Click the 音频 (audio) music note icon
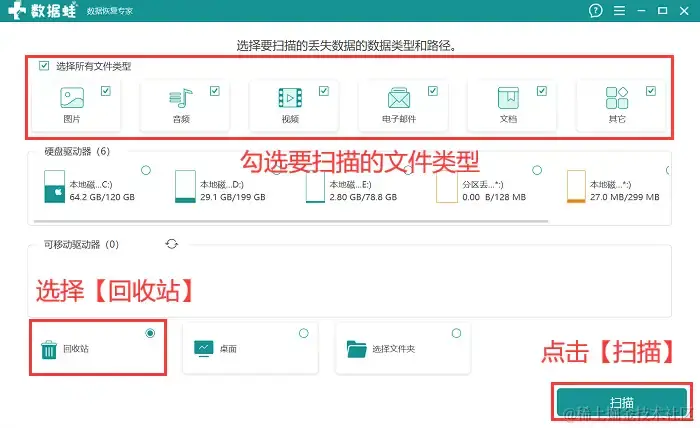Screen dimensions: 700x428 [x=181, y=98]
